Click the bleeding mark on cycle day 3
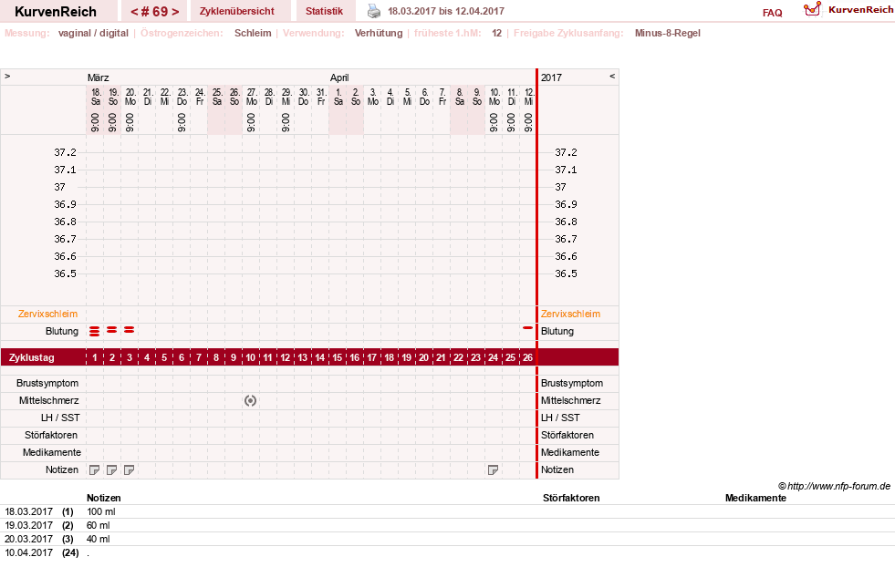Viewport: 895px width, 588px height. coord(129,330)
